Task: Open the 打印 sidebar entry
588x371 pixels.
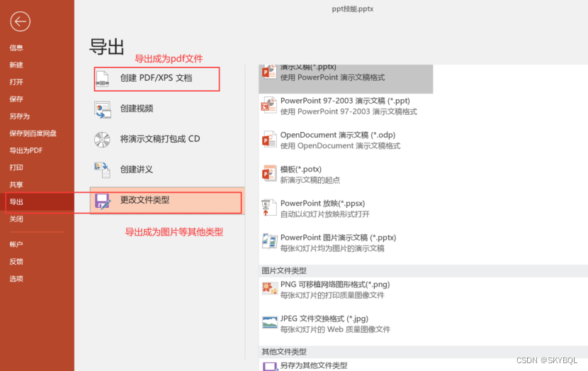Action: click(16, 167)
